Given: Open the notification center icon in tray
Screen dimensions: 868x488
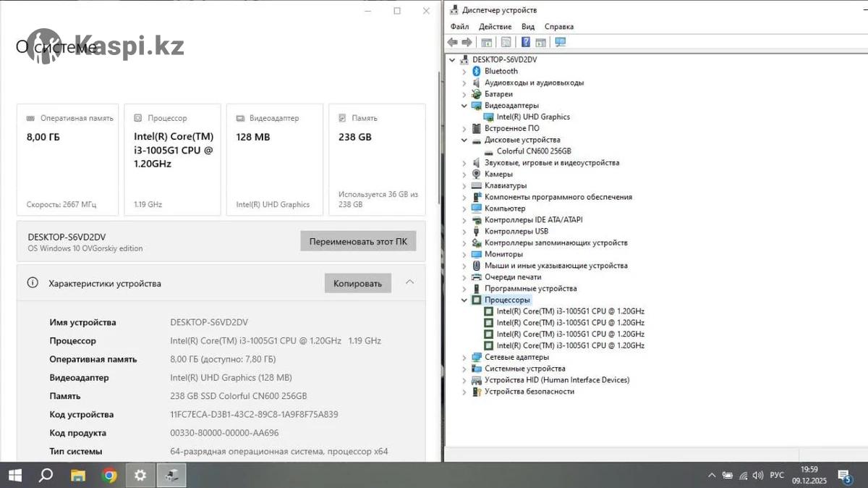Looking at the screenshot, I should (844, 476).
